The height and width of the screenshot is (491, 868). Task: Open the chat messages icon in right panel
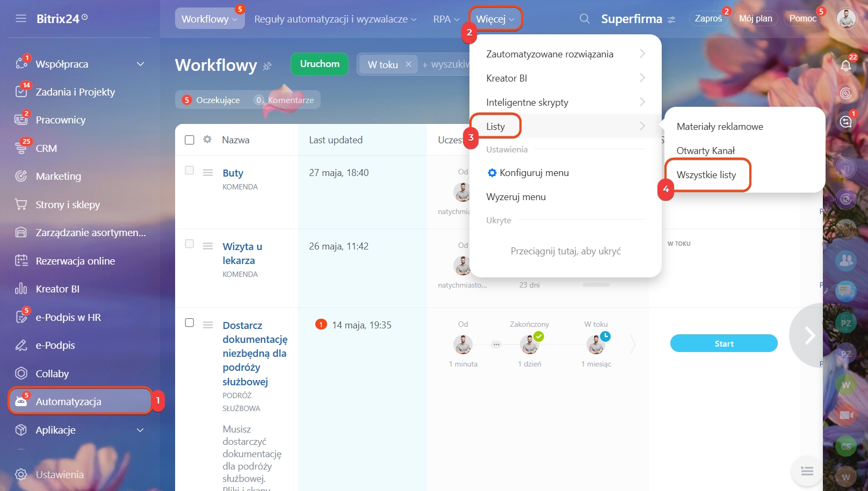point(846,290)
